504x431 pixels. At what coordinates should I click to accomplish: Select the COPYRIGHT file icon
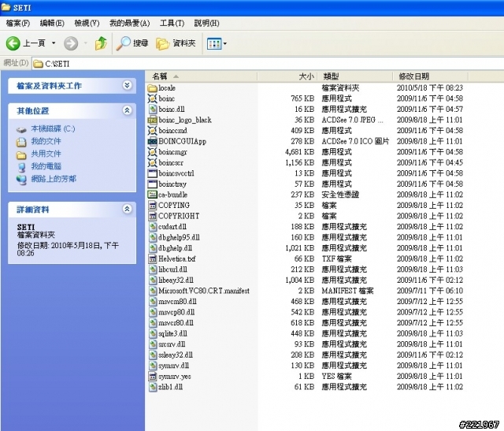152,216
